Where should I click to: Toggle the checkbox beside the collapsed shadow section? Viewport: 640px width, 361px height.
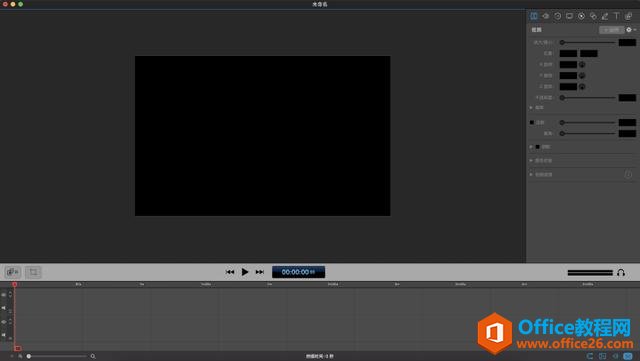(538, 147)
